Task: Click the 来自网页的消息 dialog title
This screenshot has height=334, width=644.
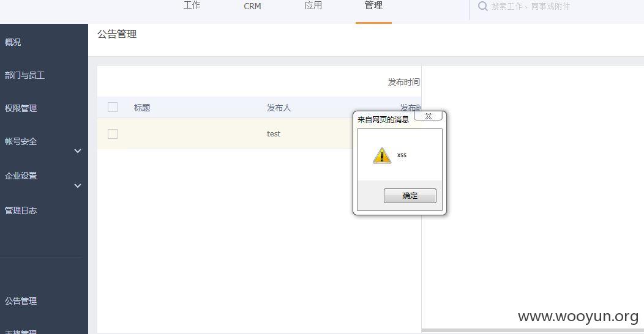Action: pyautogui.click(x=383, y=119)
